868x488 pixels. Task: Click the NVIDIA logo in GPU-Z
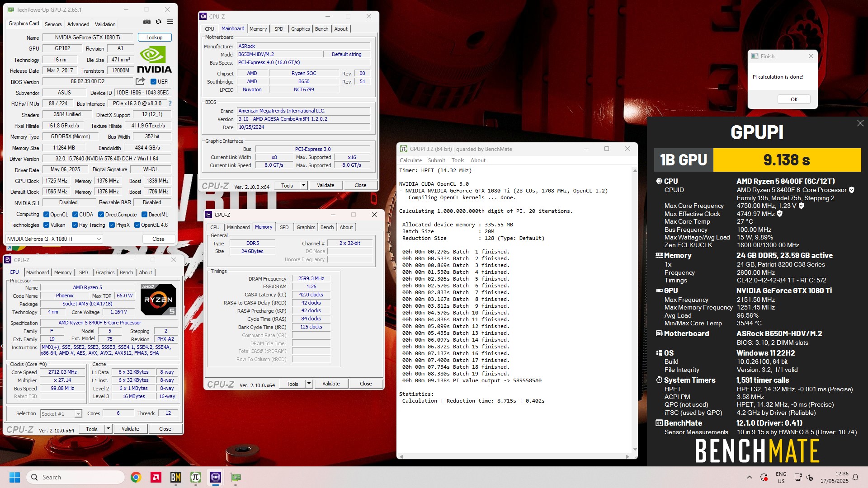[x=154, y=59]
